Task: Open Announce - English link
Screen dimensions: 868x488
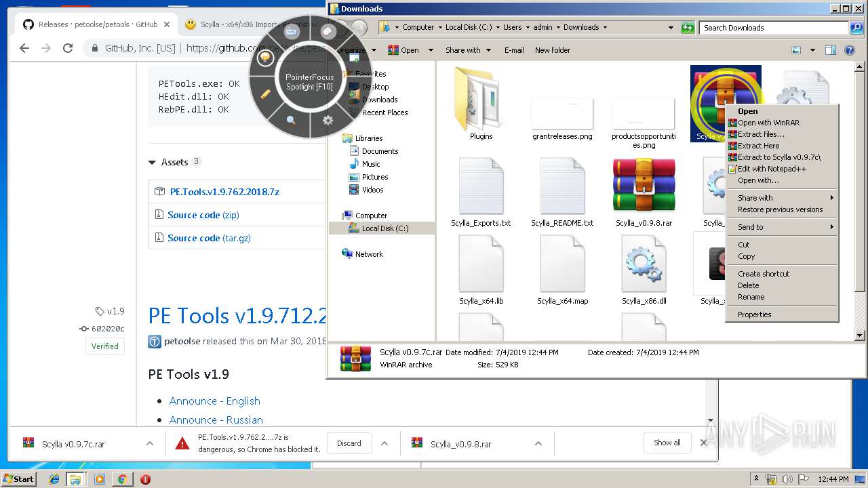Action: point(214,401)
